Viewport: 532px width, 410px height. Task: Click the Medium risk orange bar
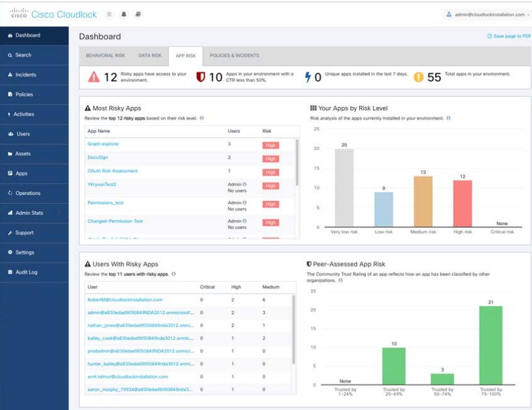pos(423,201)
